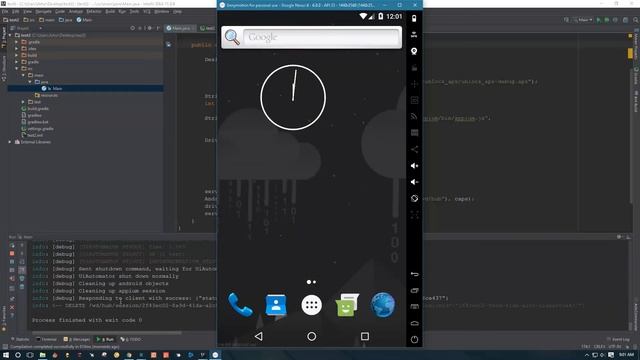
Task: Open the Messaging app in the emulator dock
Action: [347, 305]
